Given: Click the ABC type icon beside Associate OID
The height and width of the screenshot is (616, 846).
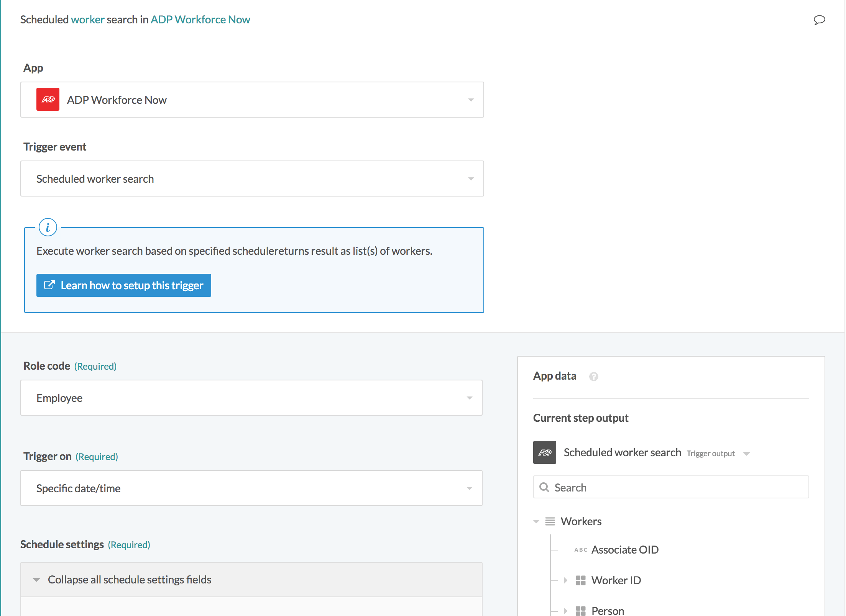Looking at the screenshot, I should tap(580, 549).
